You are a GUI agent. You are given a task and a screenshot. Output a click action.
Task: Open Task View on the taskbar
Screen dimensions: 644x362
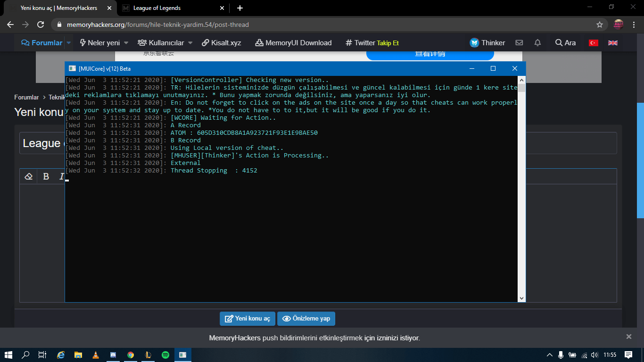[x=42, y=355]
